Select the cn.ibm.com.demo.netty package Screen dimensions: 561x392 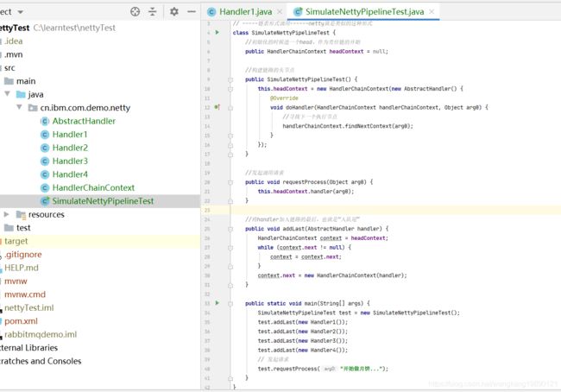[x=85, y=108]
